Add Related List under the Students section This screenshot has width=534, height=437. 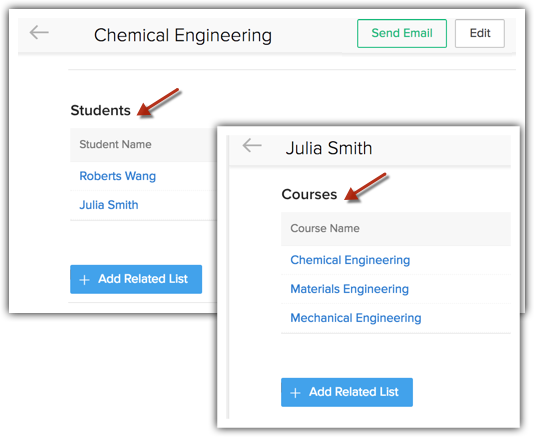click(136, 279)
